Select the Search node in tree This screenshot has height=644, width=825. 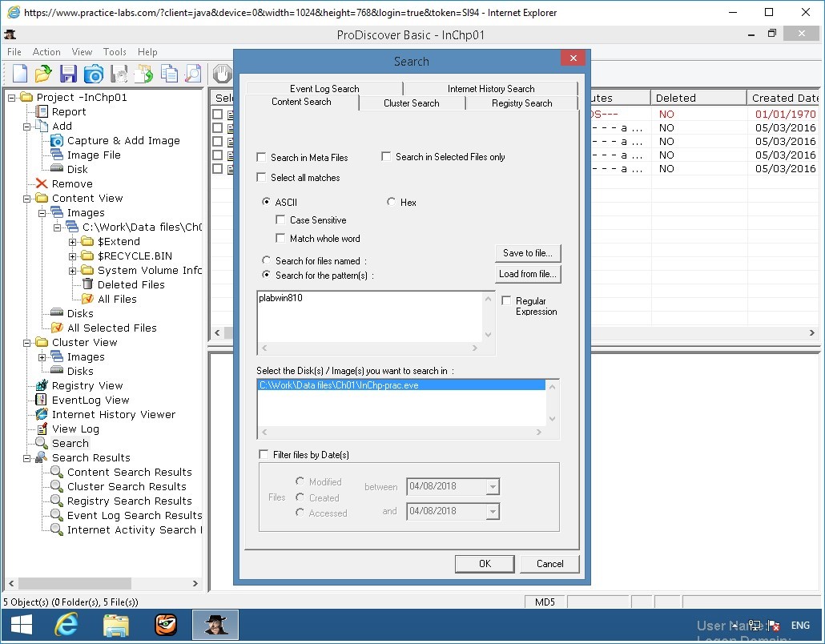click(x=70, y=443)
